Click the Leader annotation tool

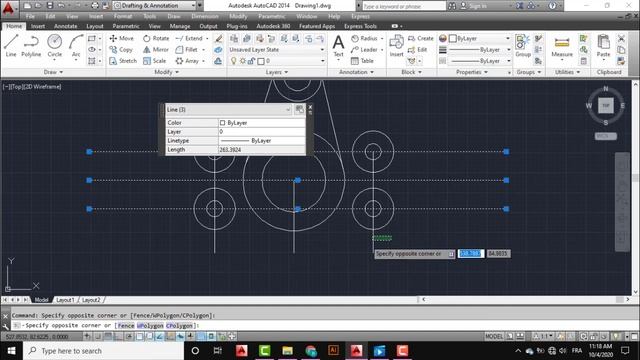point(364,49)
